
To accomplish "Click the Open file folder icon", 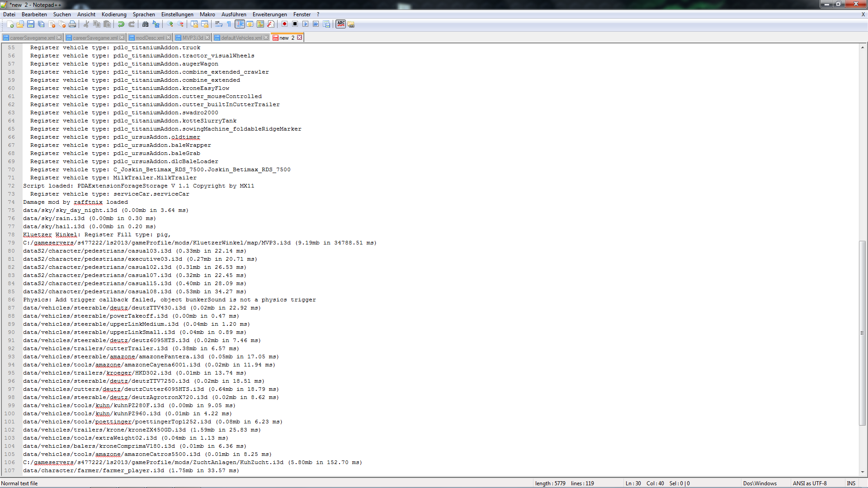I will pyautogui.click(x=20, y=24).
